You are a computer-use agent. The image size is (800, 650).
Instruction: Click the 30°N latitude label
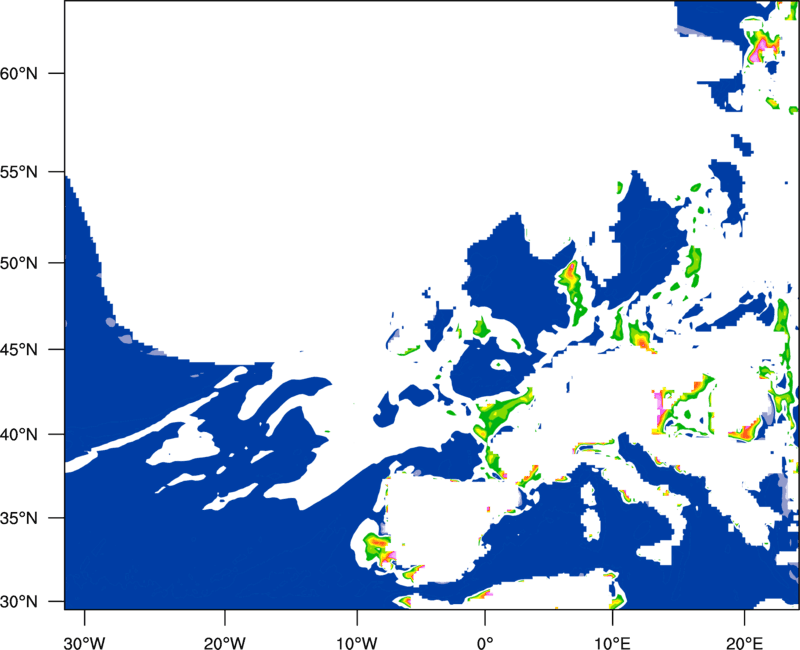pyautogui.click(x=19, y=602)
